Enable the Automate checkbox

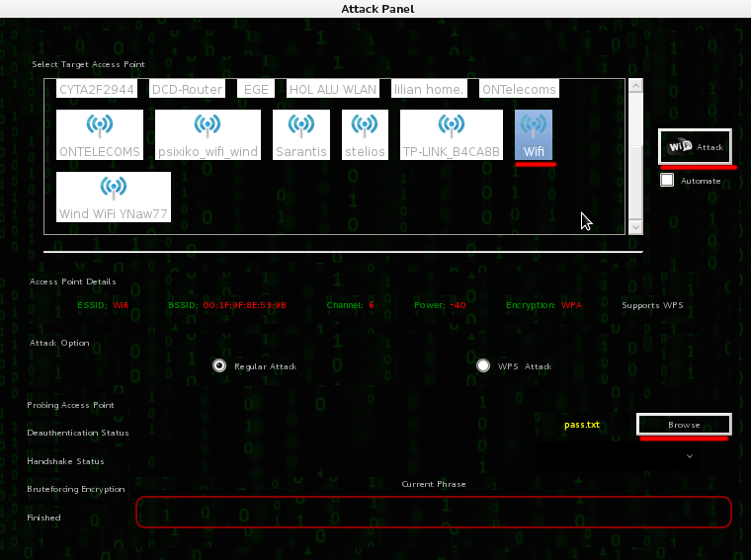[667, 180]
